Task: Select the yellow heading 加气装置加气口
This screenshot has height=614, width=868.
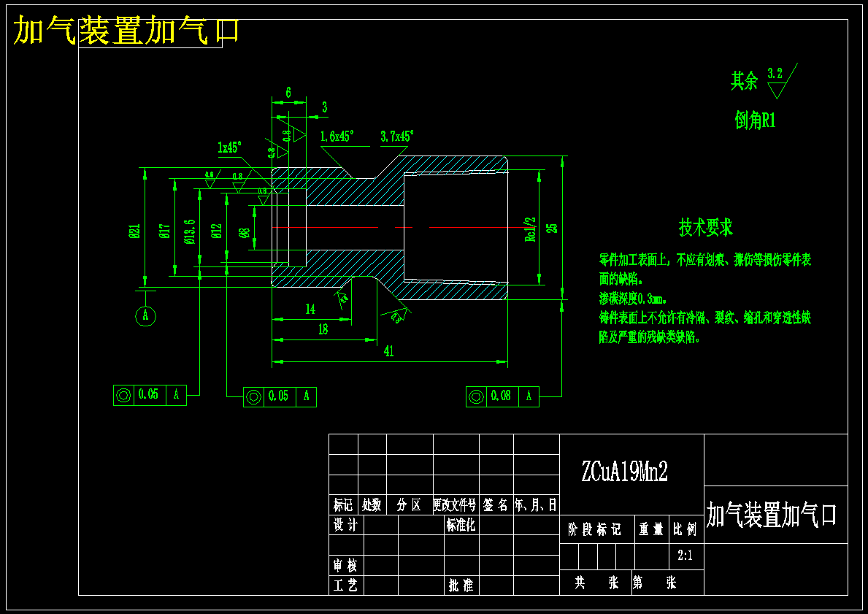Action: (126, 31)
